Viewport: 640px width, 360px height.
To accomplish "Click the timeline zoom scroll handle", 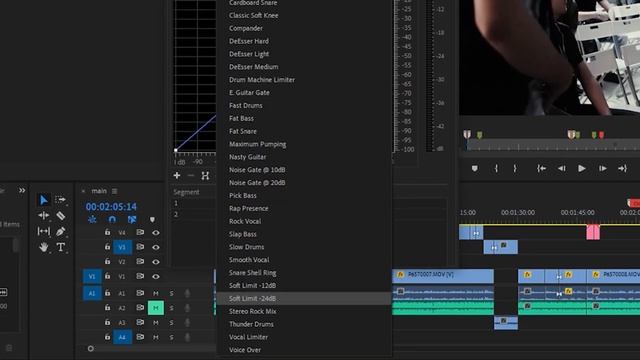I will click(x=91, y=349).
